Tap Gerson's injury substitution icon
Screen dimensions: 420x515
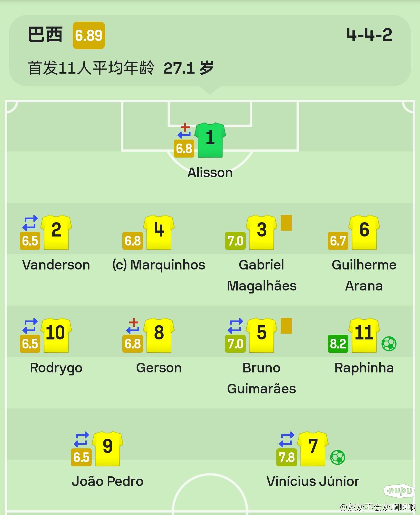click(133, 326)
